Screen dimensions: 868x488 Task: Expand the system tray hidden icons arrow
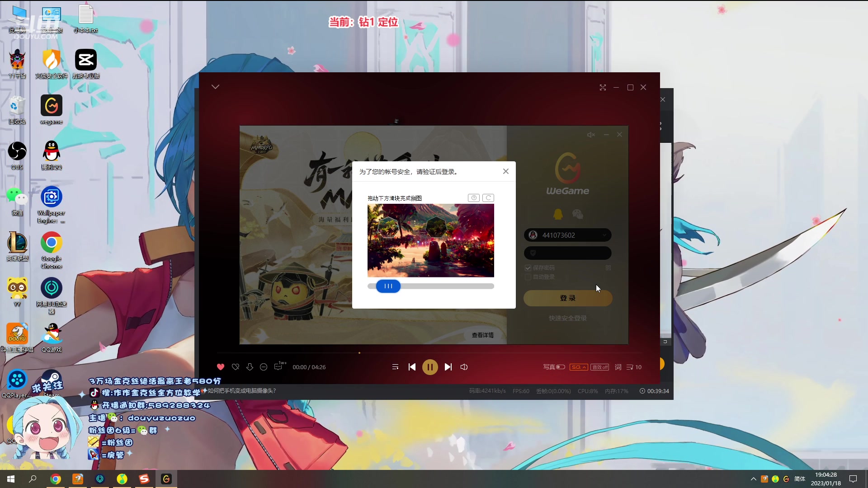753,479
